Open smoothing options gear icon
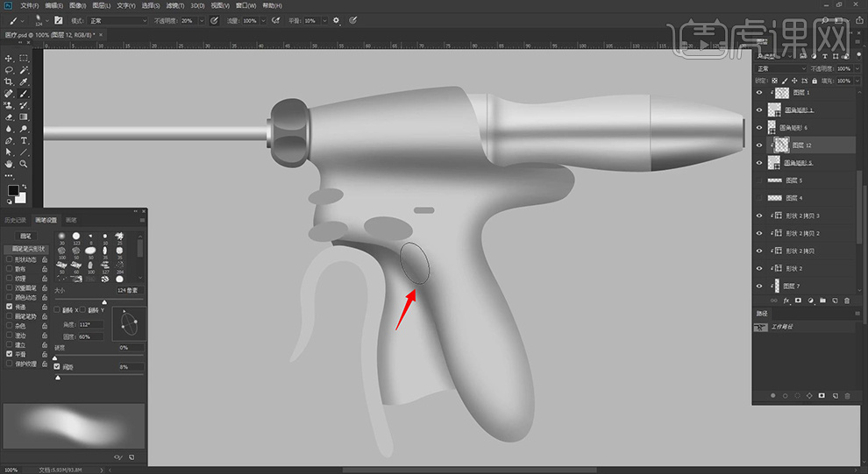This screenshot has width=868, height=474. 336,20
